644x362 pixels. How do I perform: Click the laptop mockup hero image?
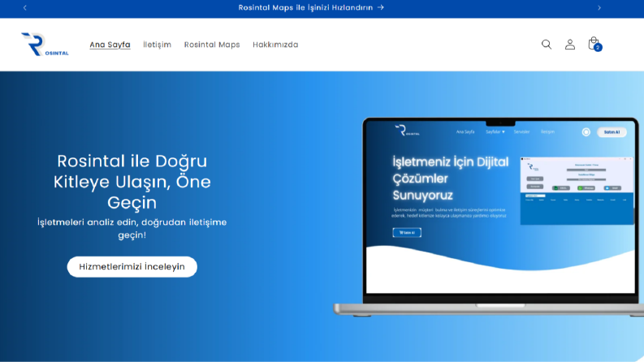pyautogui.click(x=489, y=217)
